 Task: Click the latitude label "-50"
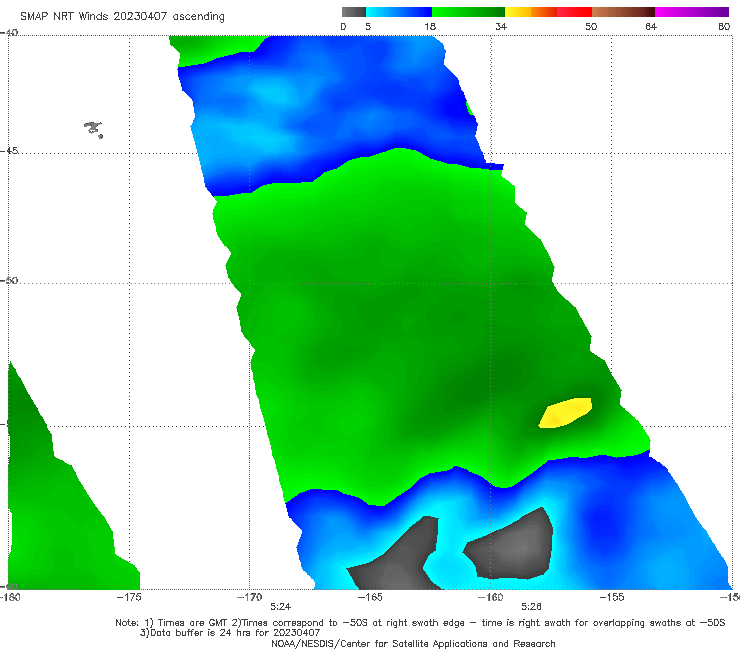pyautogui.click(x=9, y=280)
